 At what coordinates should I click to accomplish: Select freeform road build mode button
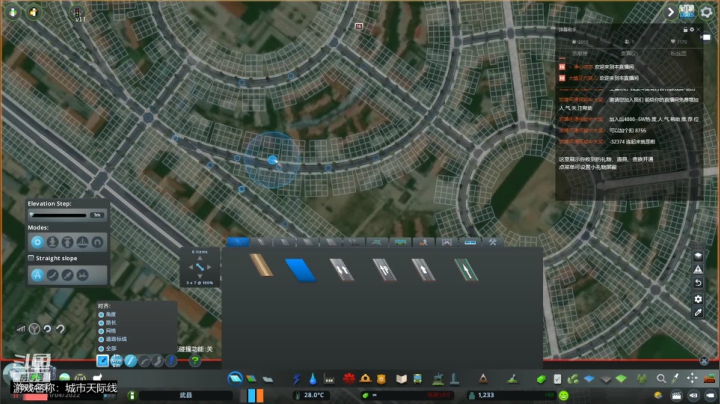pyautogui.click(x=158, y=361)
